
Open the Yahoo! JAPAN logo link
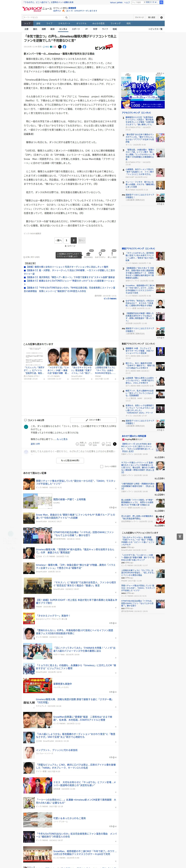32,9
